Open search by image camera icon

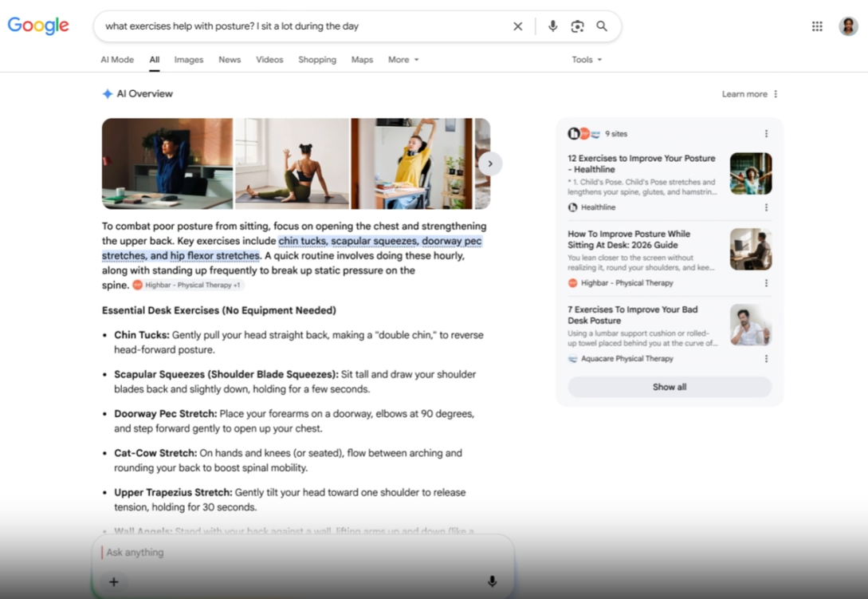point(577,26)
